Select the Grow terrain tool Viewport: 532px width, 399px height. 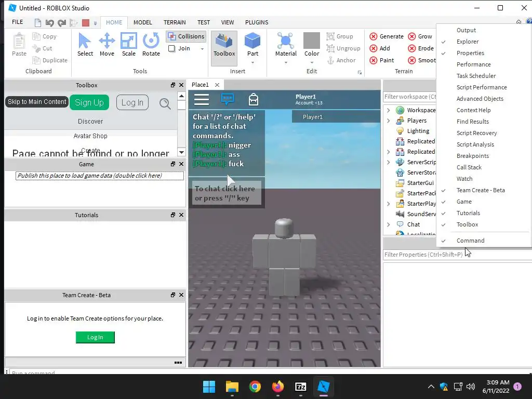point(420,36)
